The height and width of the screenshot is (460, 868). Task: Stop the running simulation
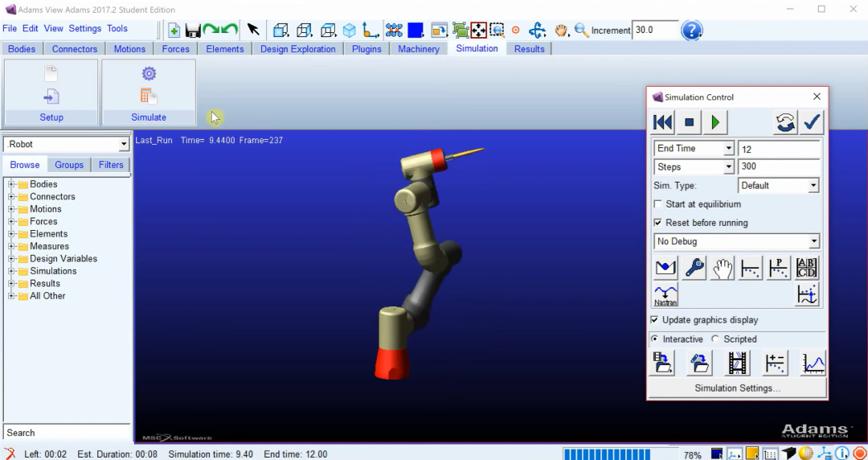point(689,122)
